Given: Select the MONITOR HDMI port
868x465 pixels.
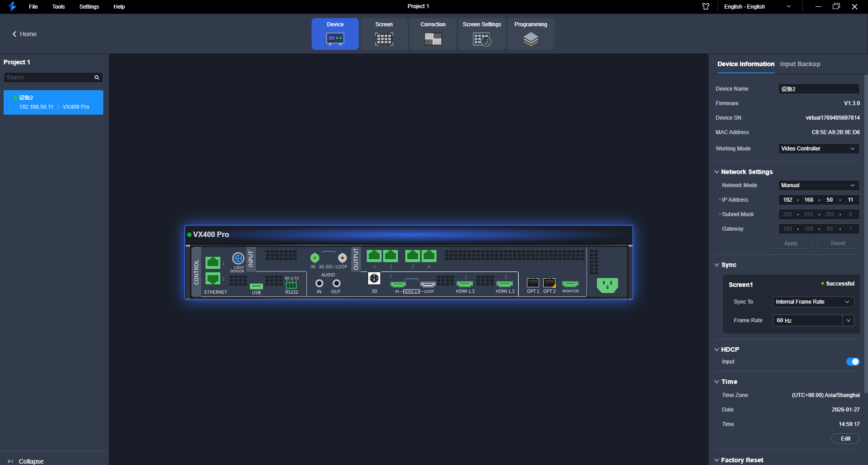Looking at the screenshot, I should [570, 284].
